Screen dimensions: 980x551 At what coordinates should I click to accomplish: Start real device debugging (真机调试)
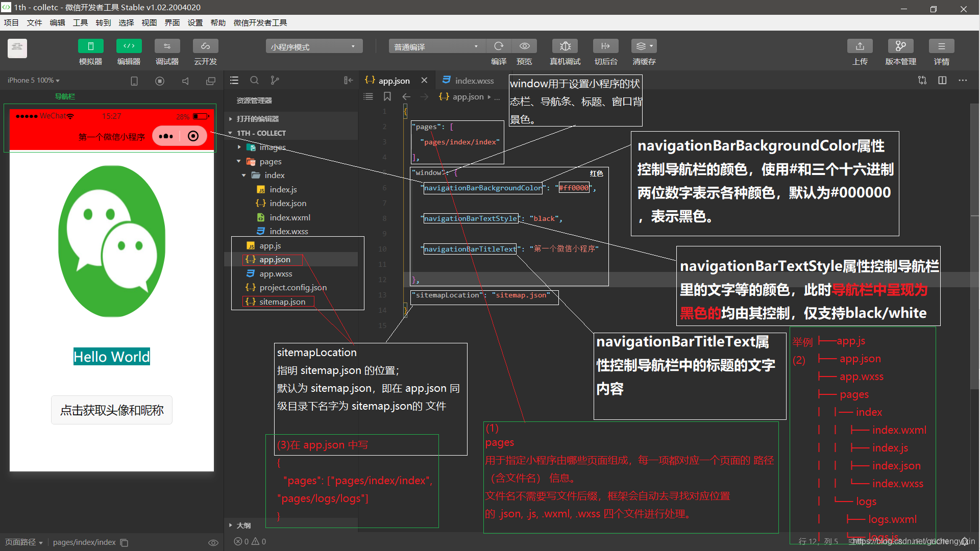pos(565,46)
